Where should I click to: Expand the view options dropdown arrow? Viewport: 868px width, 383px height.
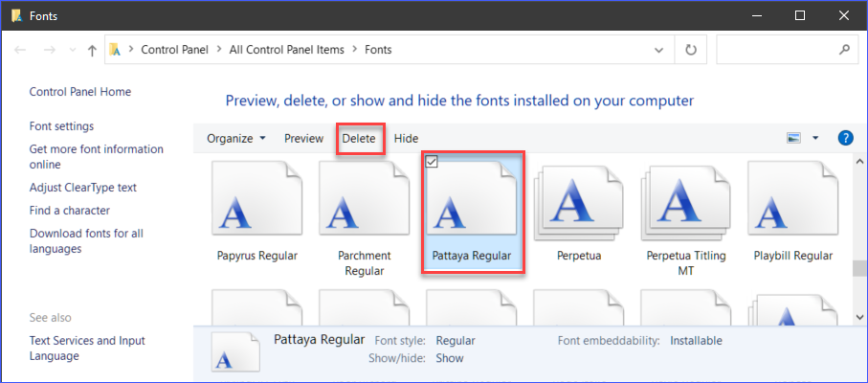pyautogui.click(x=815, y=139)
